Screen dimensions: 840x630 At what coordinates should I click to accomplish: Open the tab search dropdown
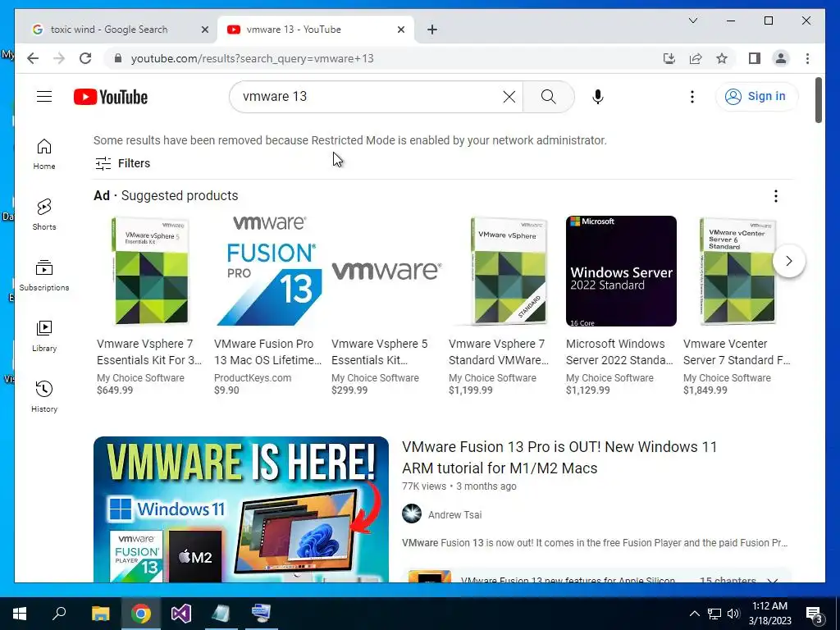coord(692,21)
